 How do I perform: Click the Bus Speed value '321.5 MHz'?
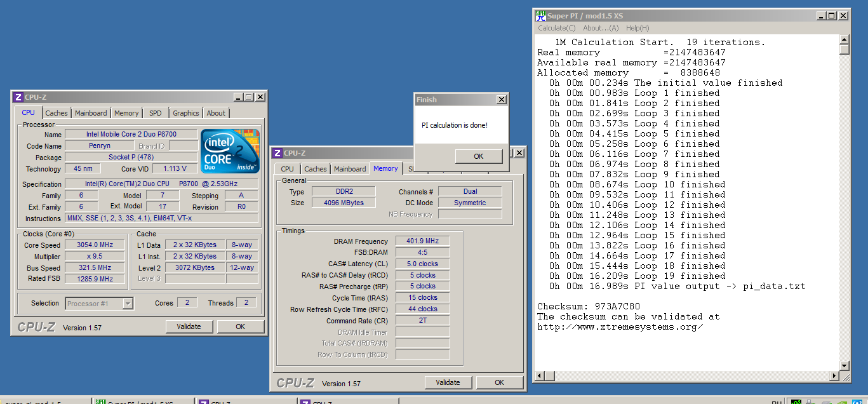pyautogui.click(x=96, y=268)
